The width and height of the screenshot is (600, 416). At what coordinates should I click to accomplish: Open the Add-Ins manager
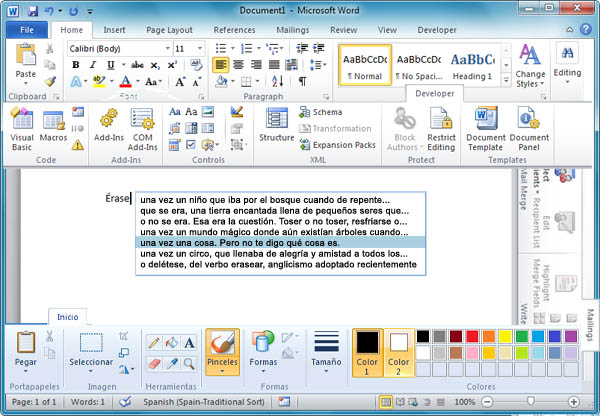[x=109, y=126]
